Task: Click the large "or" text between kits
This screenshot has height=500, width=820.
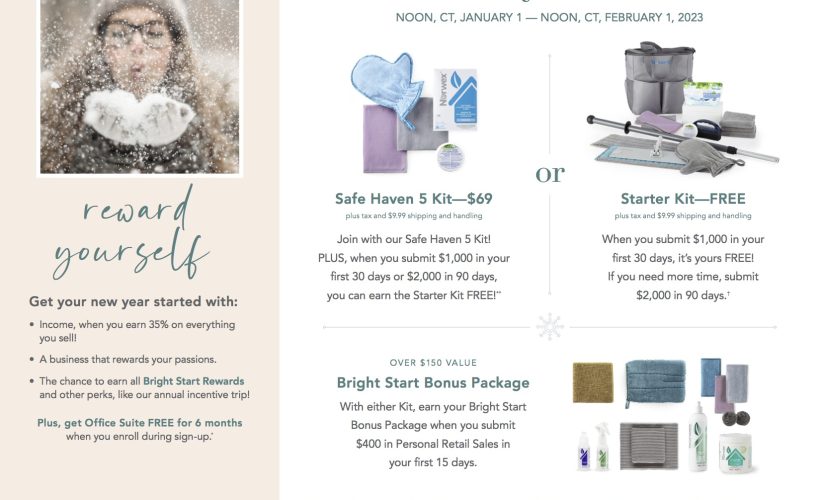Action: point(550,174)
